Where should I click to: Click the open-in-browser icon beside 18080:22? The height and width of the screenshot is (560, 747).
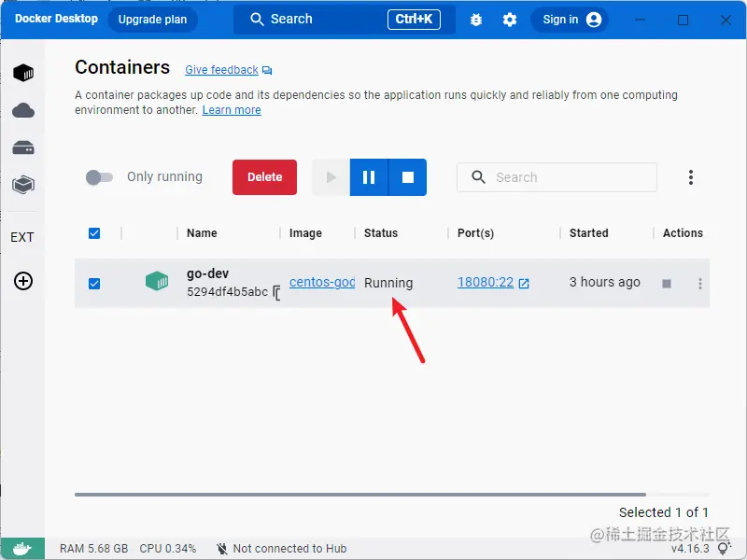tap(524, 284)
